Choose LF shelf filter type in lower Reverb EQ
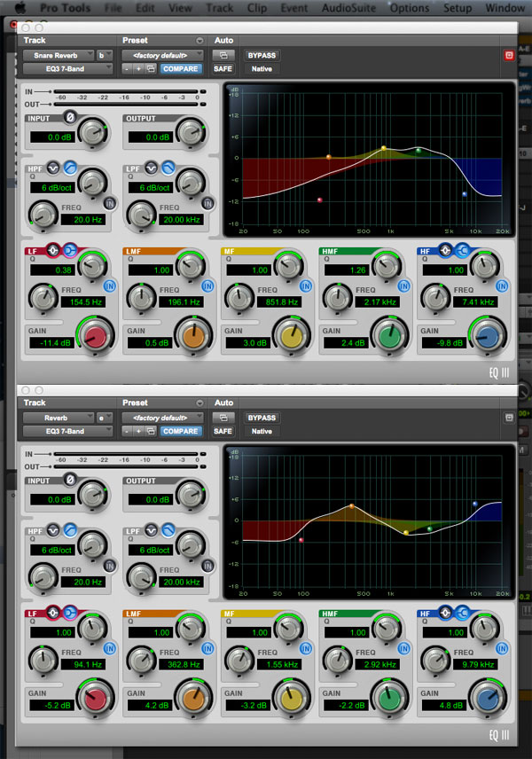This screenshot has height=759, width=532. pos(70,613)
